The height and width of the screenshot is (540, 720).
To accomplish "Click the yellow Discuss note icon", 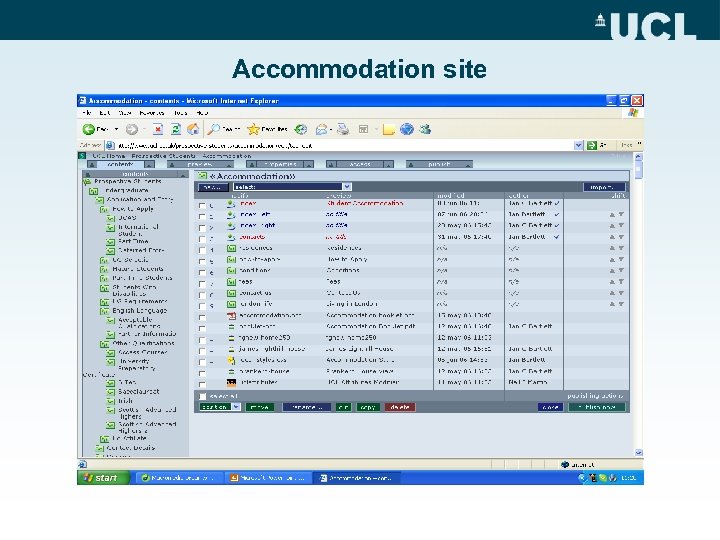I will click(x=388, y=130).
